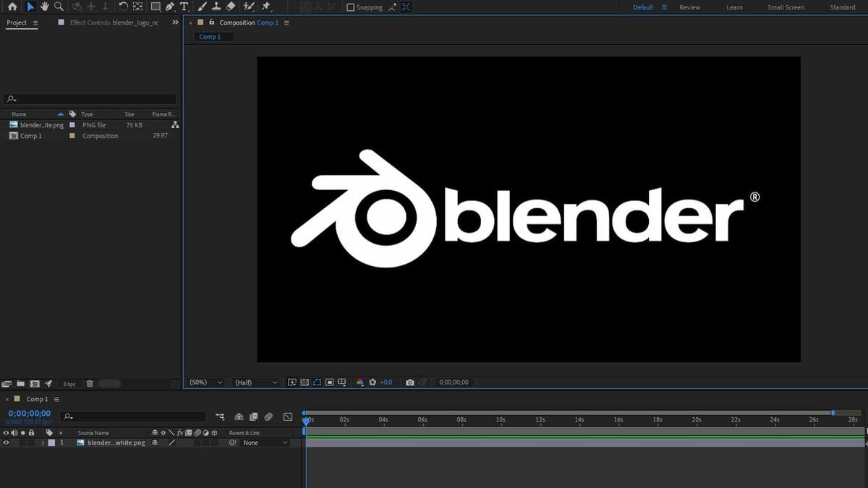
Task: Click the Project panel search field
Action: tap(90, 99)
